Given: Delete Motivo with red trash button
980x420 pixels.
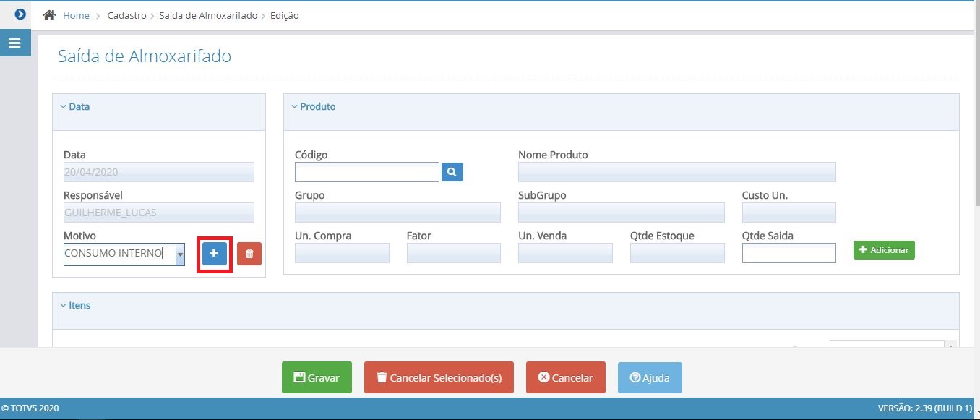Looking at the screenshot, I should point(249,254).
